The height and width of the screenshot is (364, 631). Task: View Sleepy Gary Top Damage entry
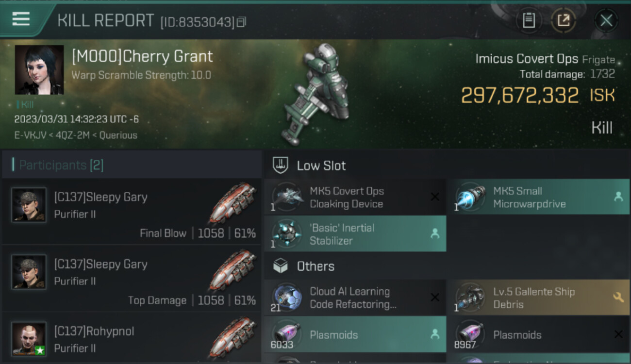(x=132, y=279)
